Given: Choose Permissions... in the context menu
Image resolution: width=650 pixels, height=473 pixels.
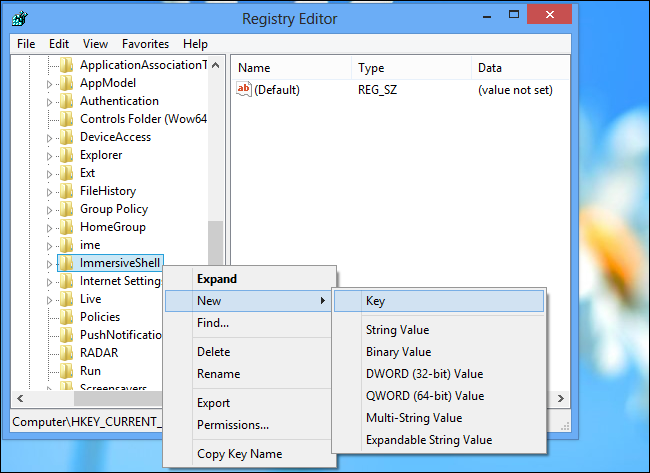Looking at the screenshot, I should [x=250, y=424].
